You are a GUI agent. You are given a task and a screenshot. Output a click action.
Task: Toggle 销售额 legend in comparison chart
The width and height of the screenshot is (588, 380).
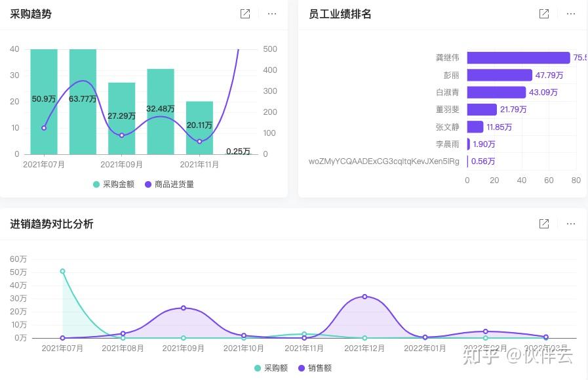point(315,368)
